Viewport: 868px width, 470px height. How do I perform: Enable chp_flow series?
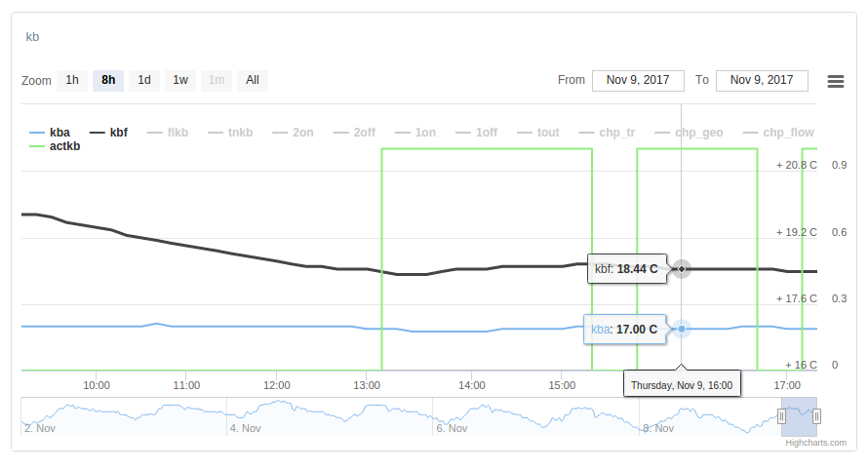coord(778,133)
